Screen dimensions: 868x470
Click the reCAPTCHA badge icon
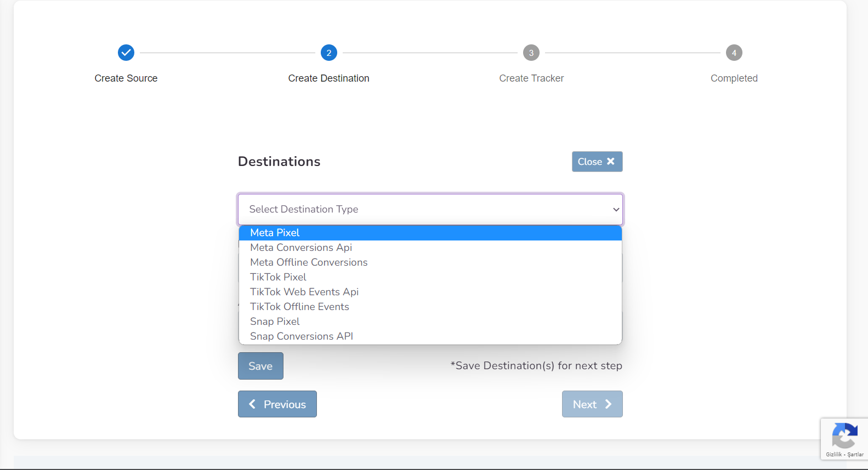tap(844, 436)
